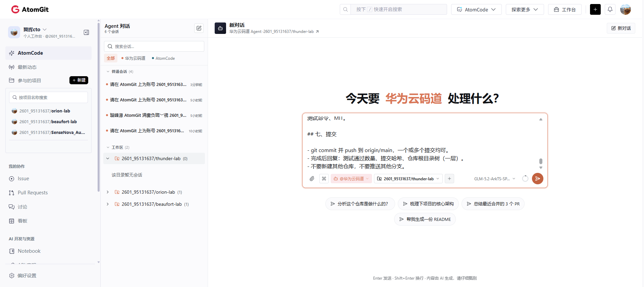This screenshot has height=287, width=644.
Task: Open project 2601_95131637/beaufort-lab in sidebar list
Action: pos(48,122)
